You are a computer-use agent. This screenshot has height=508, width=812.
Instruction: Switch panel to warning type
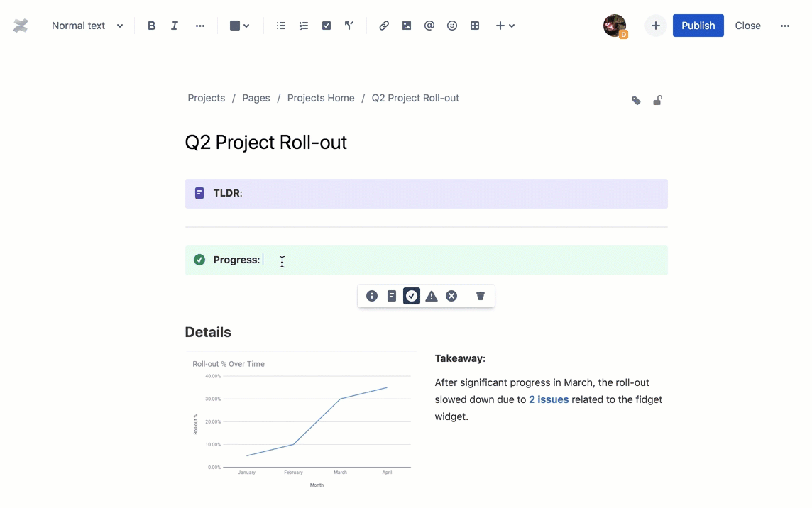click(432, 296)
